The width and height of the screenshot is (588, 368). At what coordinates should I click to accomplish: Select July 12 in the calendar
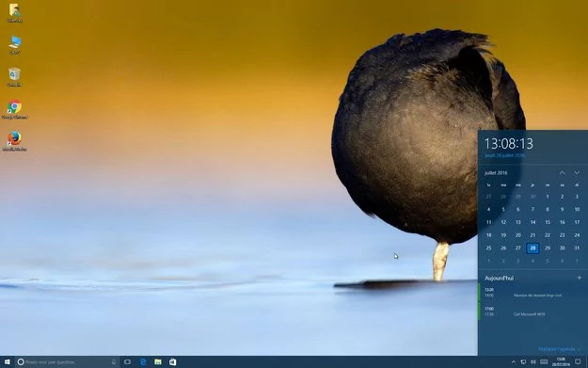(x=503, y=222)
